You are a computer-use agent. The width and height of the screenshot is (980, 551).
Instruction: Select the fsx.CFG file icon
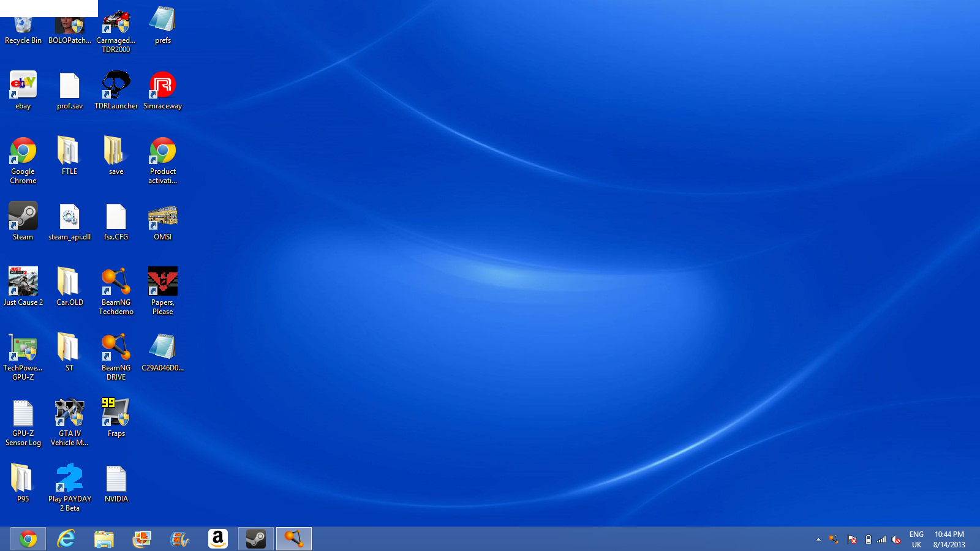pos(116,221)
